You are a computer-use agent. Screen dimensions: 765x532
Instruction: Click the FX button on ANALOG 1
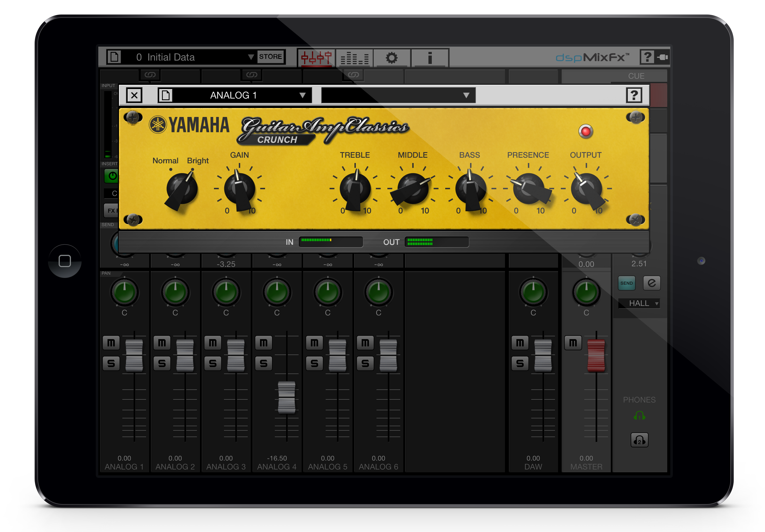(x=111, y=211)
